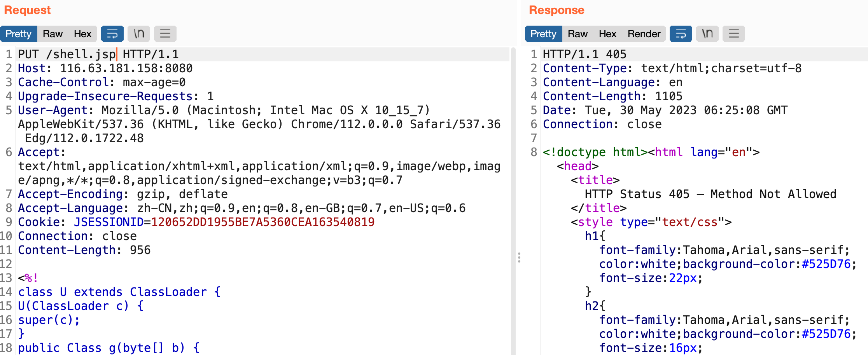
Task: Switch to Hex tab in Request panel
Action: point(82,34)
